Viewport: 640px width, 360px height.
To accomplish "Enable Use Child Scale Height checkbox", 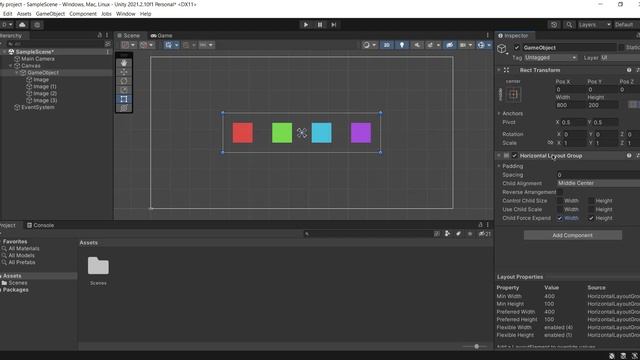I will tap(591, 209).
